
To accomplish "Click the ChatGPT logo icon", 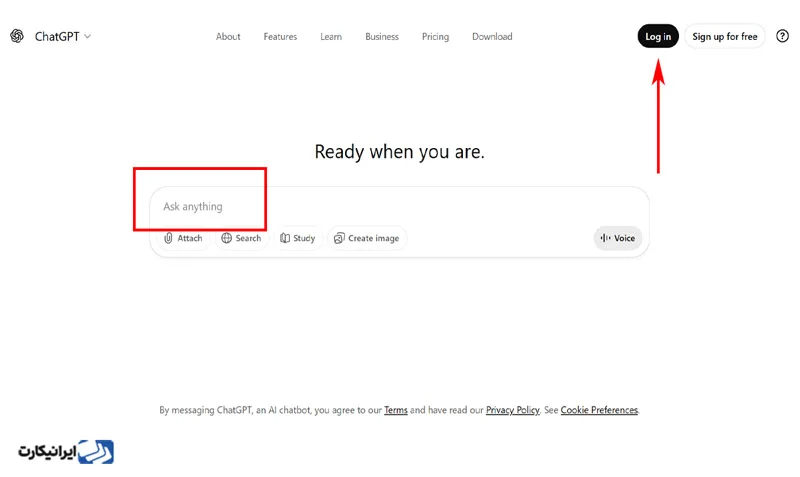I will point(17,36).
